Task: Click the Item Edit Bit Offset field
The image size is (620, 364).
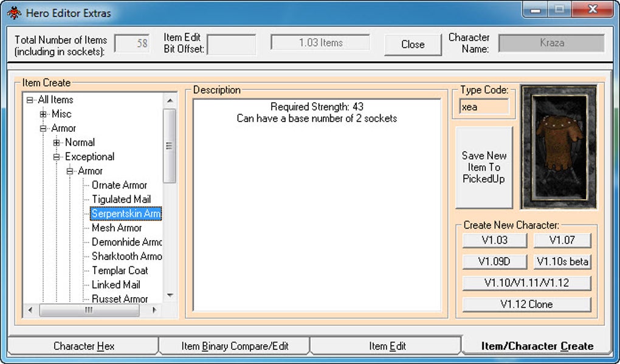Action: pyautogui.click(x=232, y=44)
